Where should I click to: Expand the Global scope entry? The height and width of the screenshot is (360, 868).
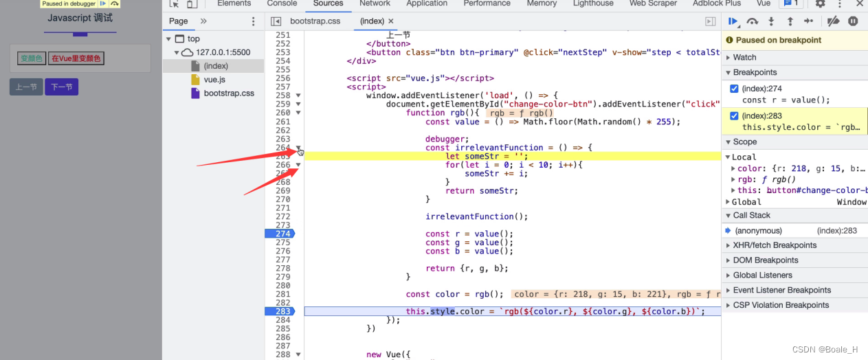tap(728, 202)
